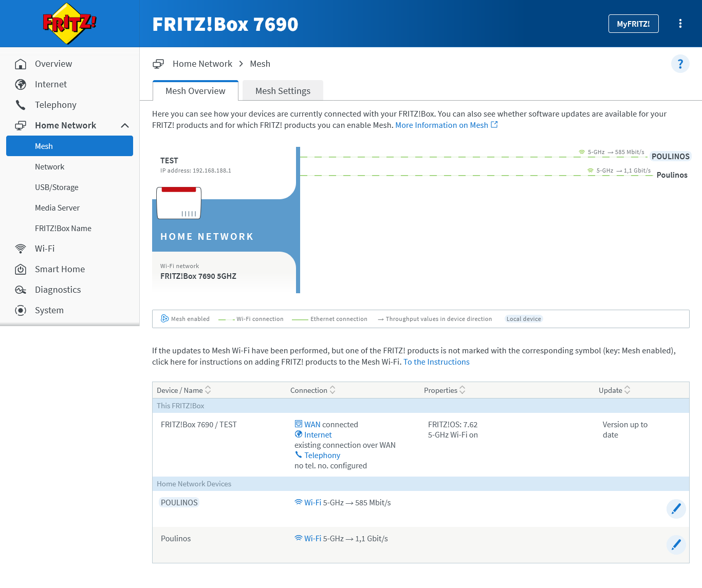Click the Overview house icon

point(21,64)
